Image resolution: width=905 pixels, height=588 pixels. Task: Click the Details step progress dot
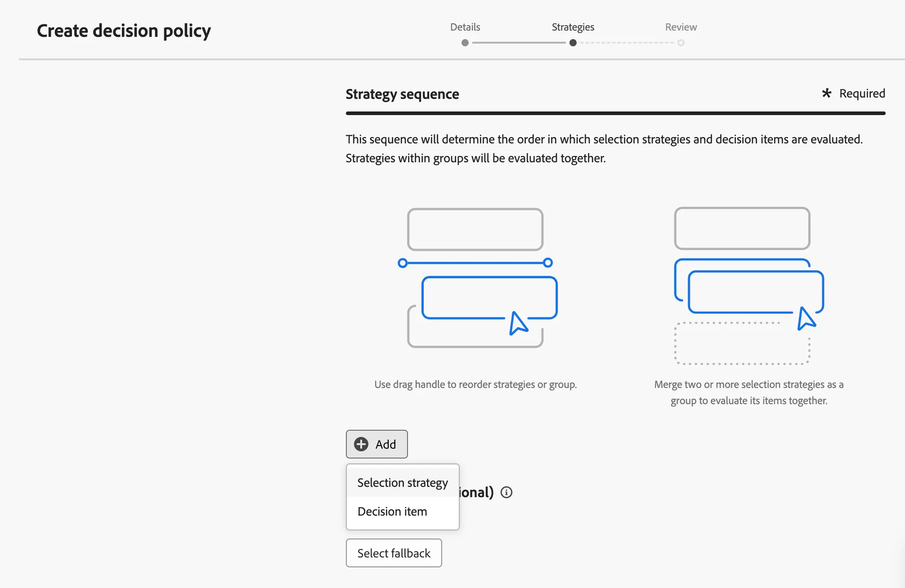465,43
